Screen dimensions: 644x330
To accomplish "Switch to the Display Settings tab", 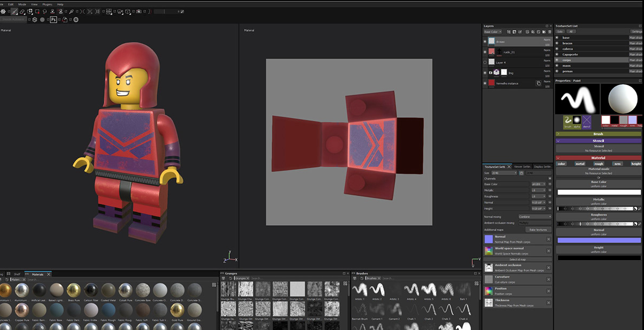I will (x=542, y=167).
